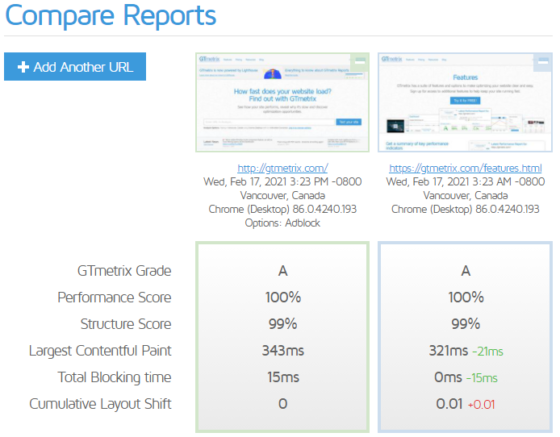Click the plus icon on Add Another URL

23,67
